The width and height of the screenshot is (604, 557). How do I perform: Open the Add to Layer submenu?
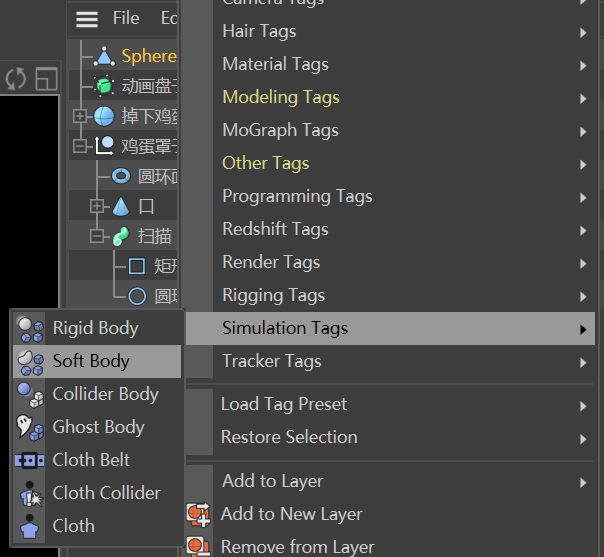click(390, 482)
